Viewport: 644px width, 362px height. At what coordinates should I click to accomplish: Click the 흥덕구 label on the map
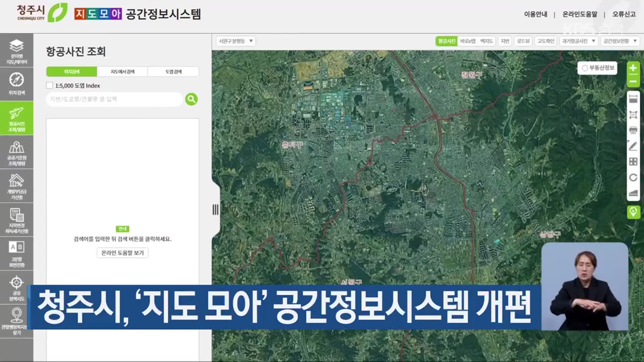[292, 145]
